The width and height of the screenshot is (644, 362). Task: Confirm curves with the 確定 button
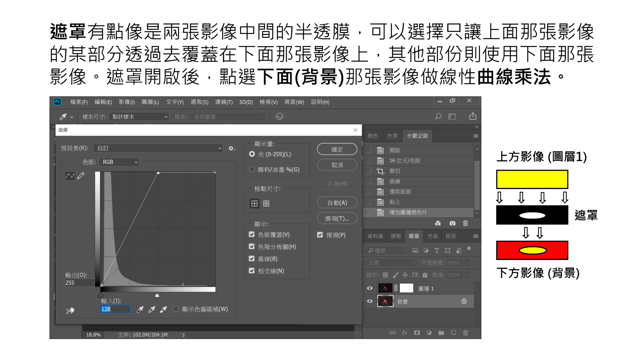337,149
